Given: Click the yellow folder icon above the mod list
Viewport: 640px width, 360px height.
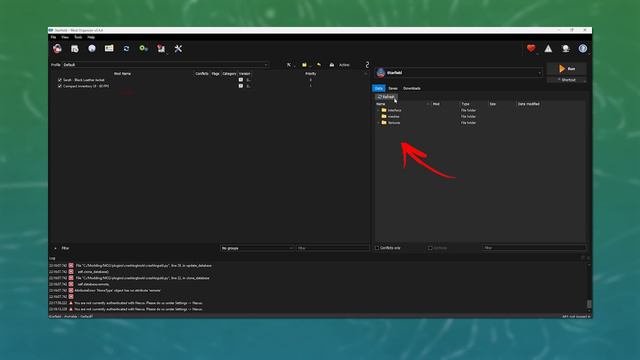Looking at the screenshot, I should pos(304,64).
